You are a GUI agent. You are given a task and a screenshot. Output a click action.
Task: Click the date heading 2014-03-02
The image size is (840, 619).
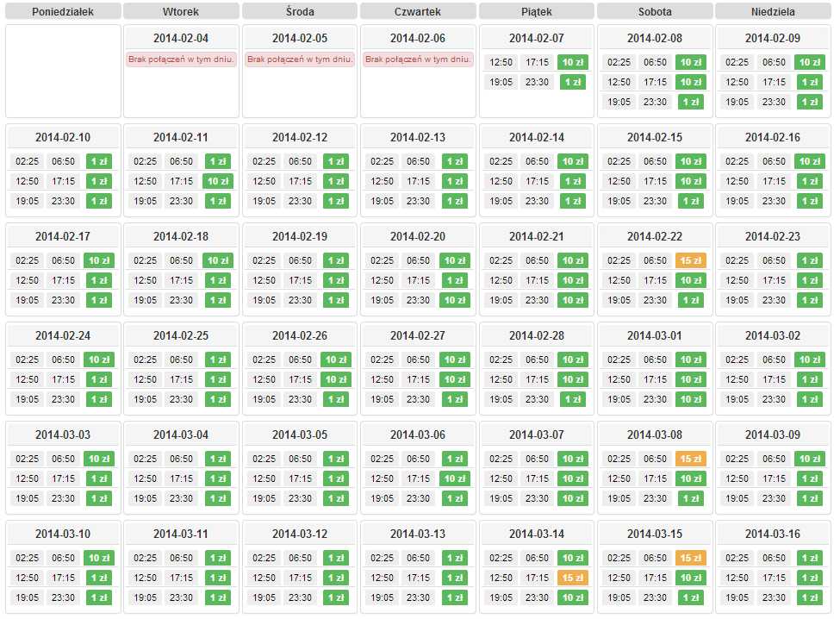pos(773,335)
